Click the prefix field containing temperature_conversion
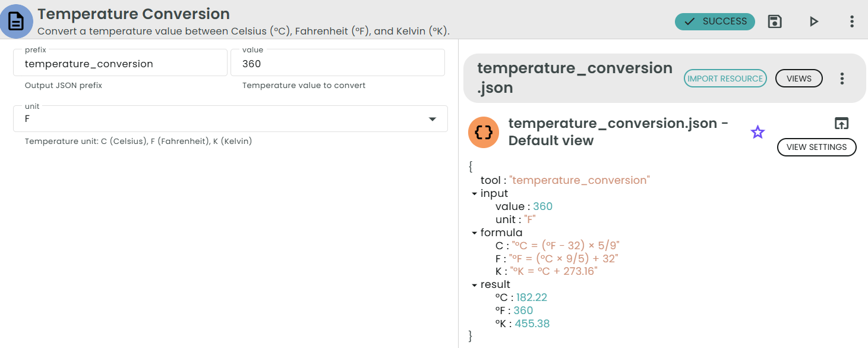Image resolution: width=868 pixels, height=348 pixels. coord(119,62)
